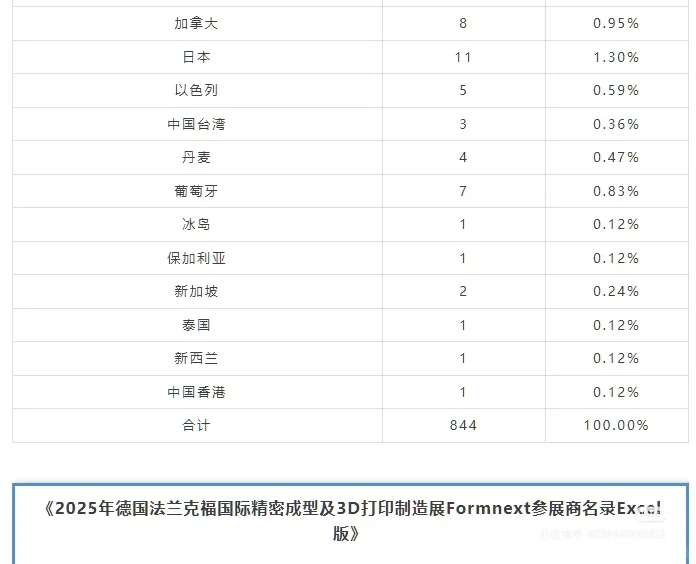Click percentage '0.47%' value
696x564 pixels.
616,158
